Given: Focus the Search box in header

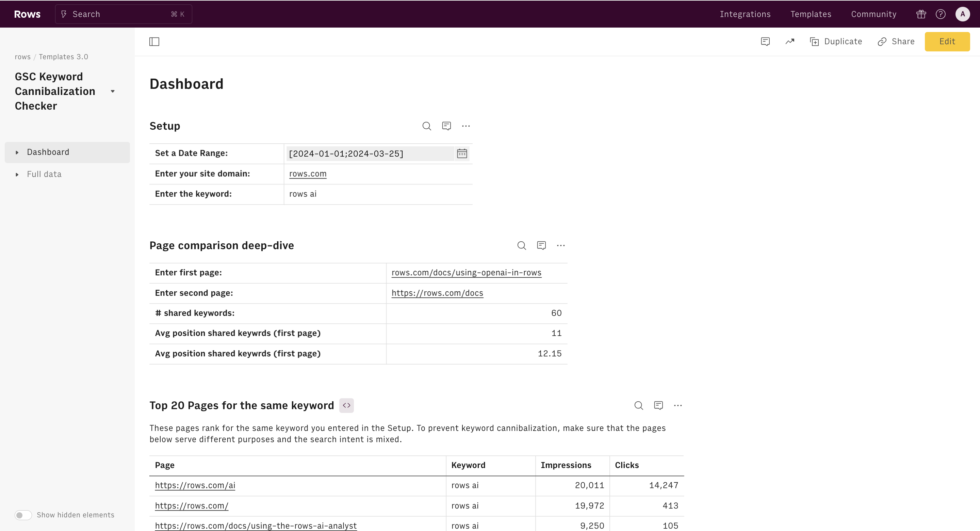Looking at the screenshot, I should coord(123,14).
